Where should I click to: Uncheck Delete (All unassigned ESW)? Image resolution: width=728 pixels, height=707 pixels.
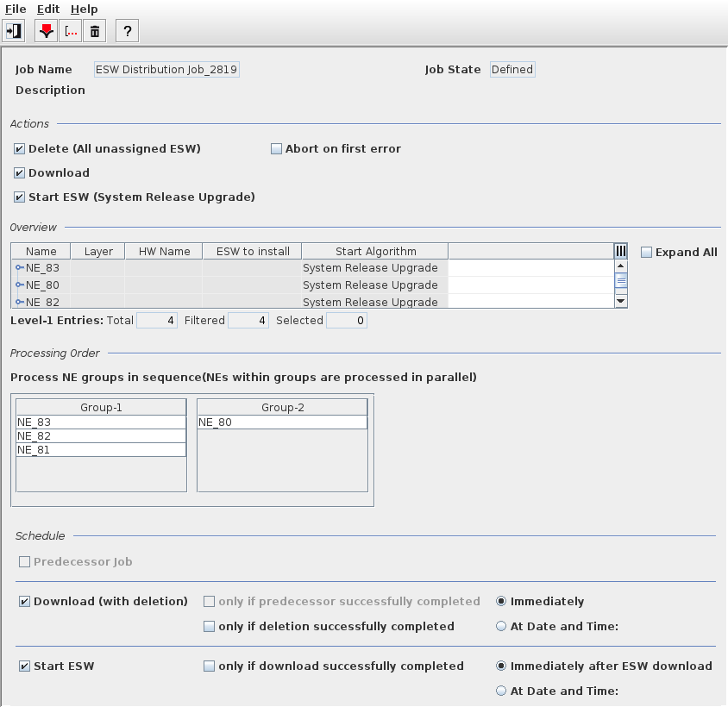pyautogui.click(x=20, y=149)
